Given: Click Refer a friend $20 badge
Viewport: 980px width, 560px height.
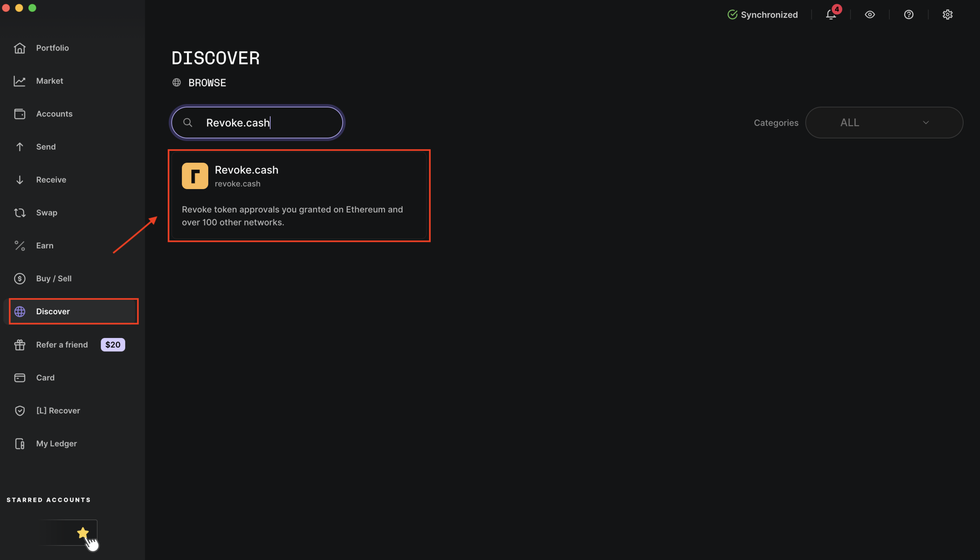Looking at the screenshot, I should (x=113, y=344).
